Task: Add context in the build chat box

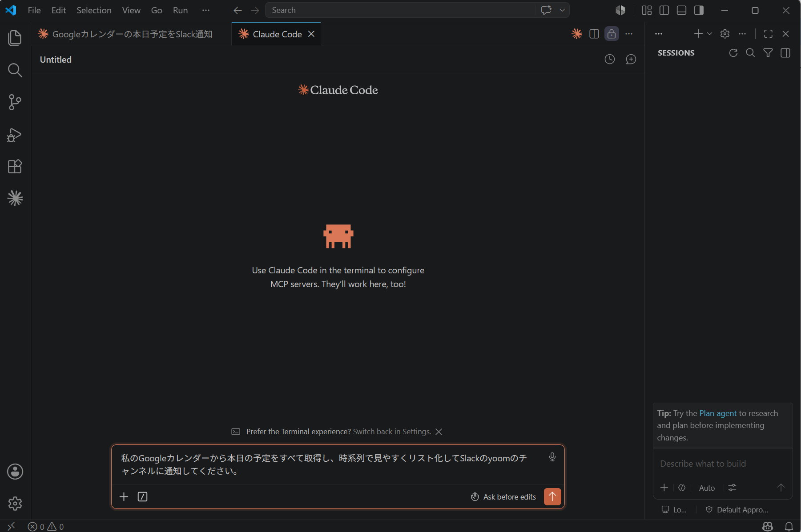Action: (x=664, y=488)
